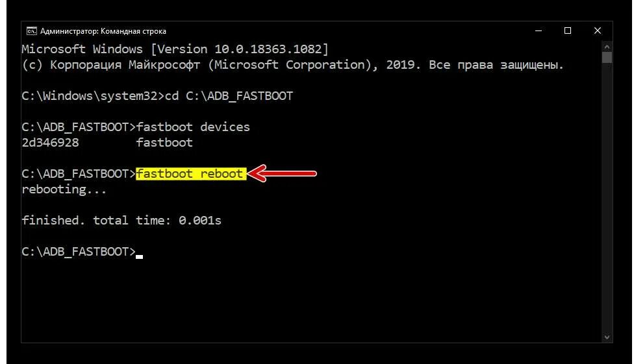The image size is (634, 364).
Task: Click the vertical scrollbar thumb
Action: [607, 57]
